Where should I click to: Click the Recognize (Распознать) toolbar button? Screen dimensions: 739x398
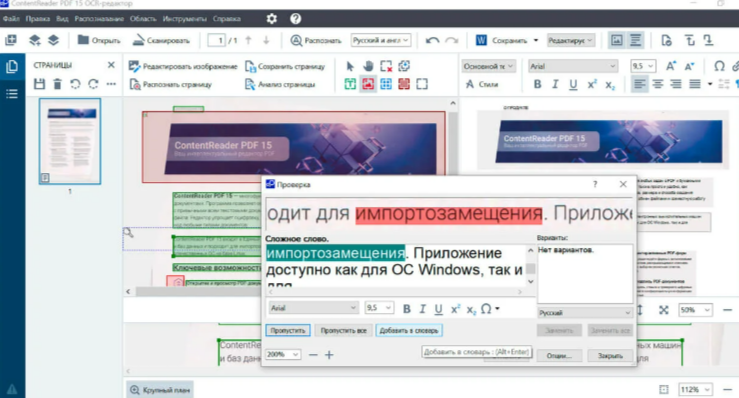coord(316,41)
